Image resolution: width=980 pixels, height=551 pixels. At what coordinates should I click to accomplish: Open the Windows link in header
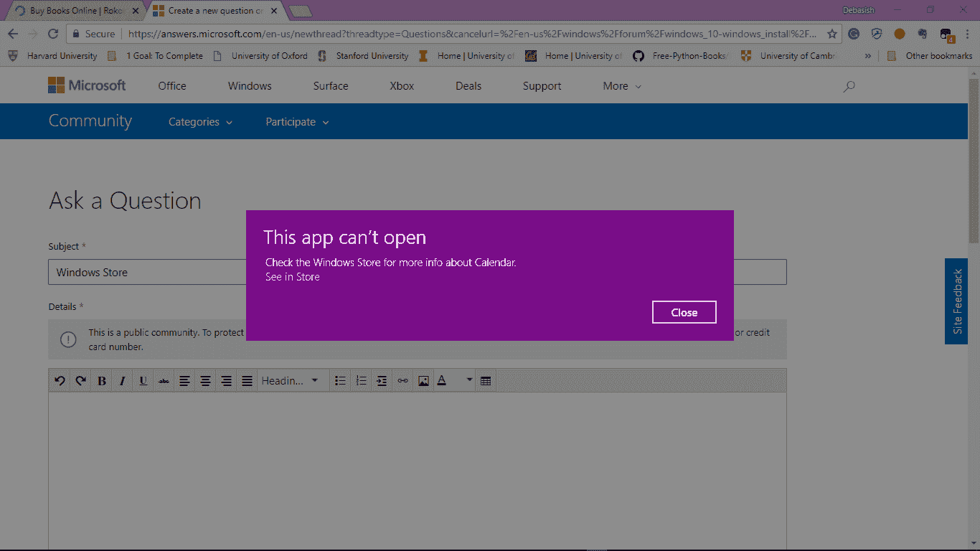[250, 86]
